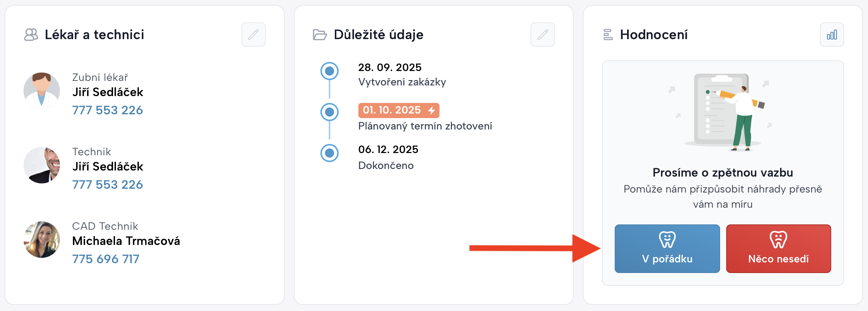Click the Vytvoření zakázky timeline marker
The height and width of the screenshot is (311, 868).
click(330, 71)
